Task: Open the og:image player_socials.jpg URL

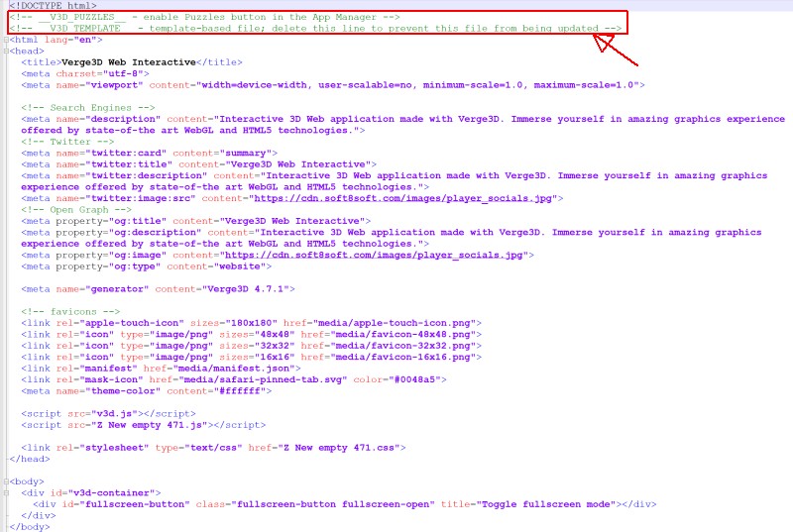Action: click(374, 256)
